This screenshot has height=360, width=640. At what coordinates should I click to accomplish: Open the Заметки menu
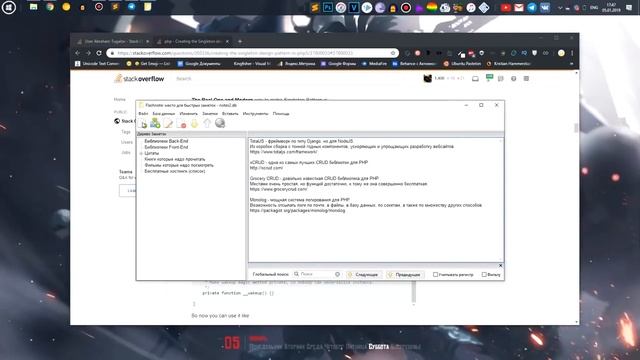pyautogui.click(x=210, y=113)
